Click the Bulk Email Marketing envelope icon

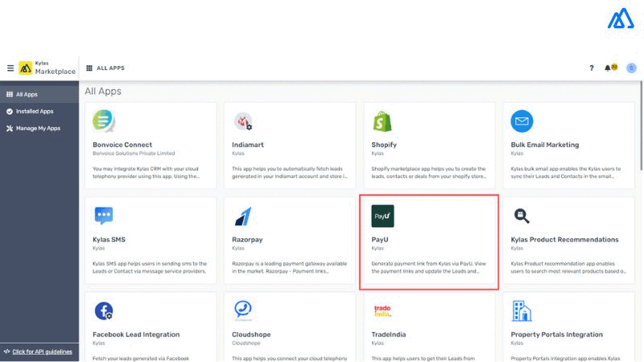[x=522, y=121]
